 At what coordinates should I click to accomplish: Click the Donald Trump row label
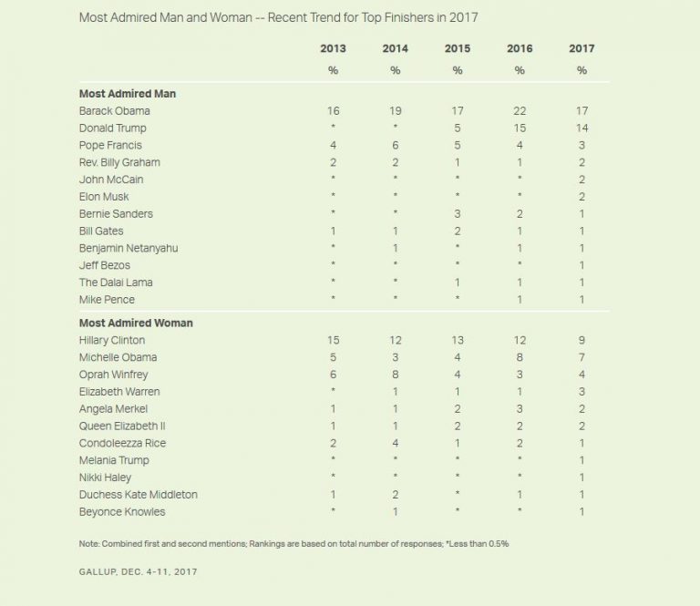pos(113,128)
